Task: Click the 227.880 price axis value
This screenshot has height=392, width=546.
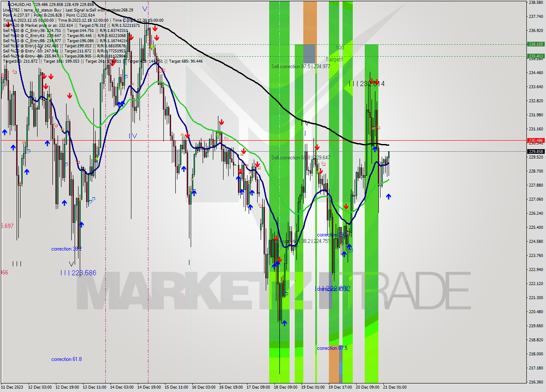Action: click(536, 185)
